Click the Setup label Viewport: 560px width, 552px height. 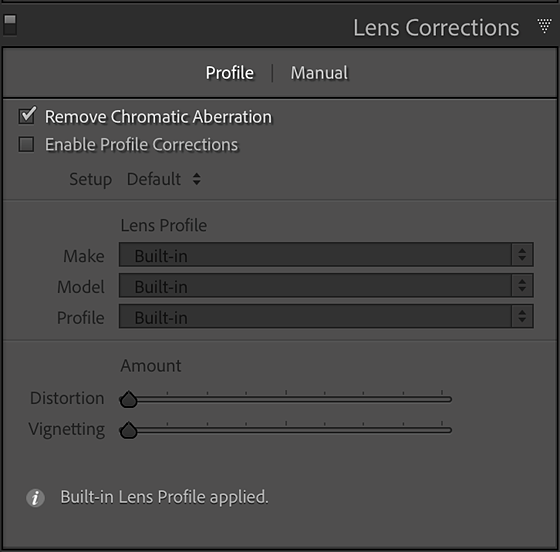91,179
